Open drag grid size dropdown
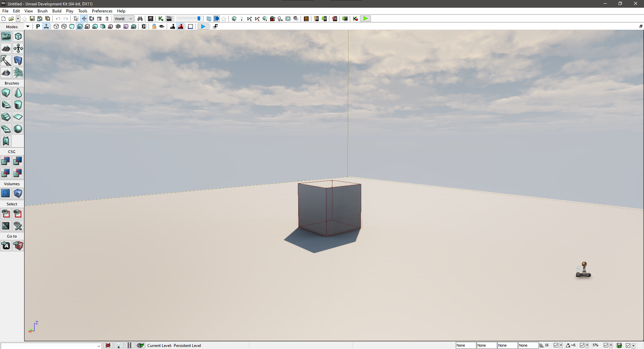The height and width of the screenshot is (349, 644). tap(561, 345)
